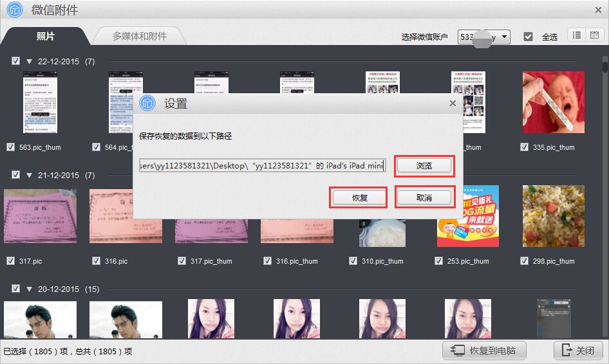609x364 pixels.
Task: Click 浏览 to browse save path
Action: pyautogui.click(x=424, y=166)
